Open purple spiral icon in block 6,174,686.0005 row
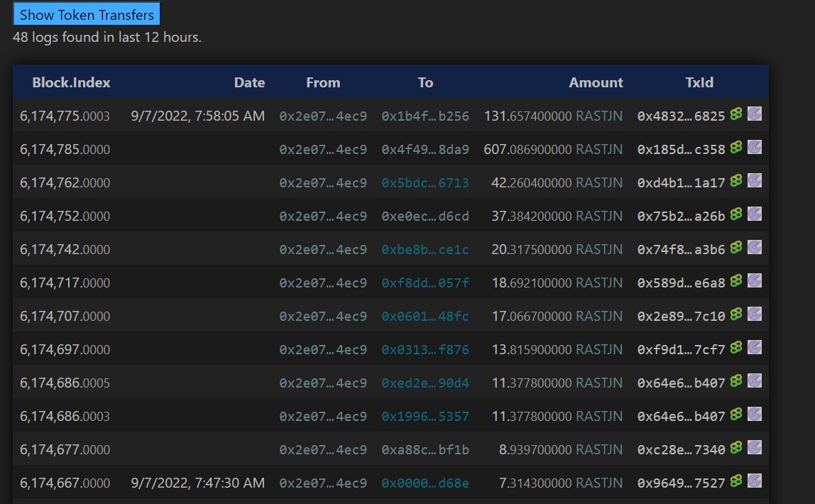The image size is (815, 504). coord(755,381)
